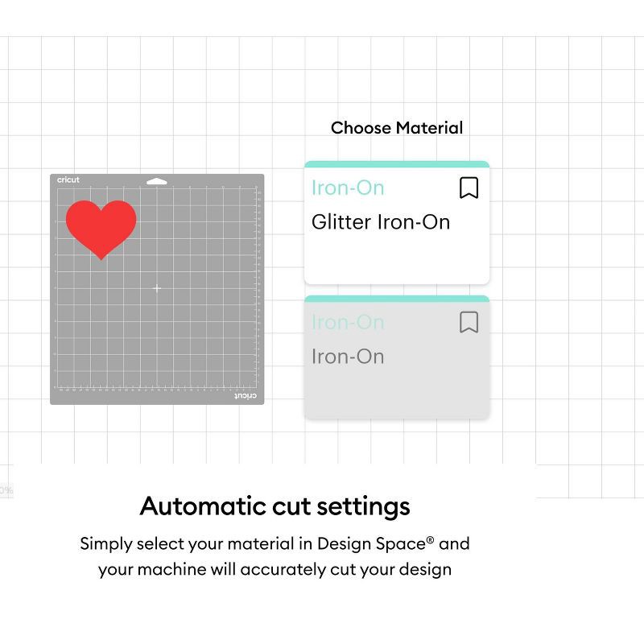Click the upside-down cricut logo on the mat
This screenshot has height=644, width=644.
tap(245, 396)
